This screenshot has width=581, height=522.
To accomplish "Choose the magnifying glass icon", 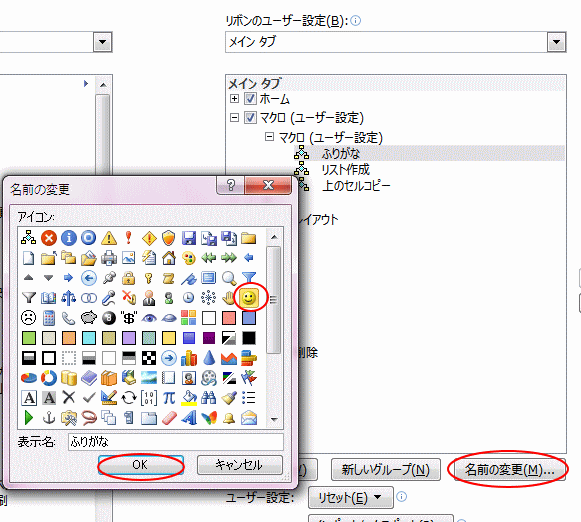I will [x=229, y=277].
